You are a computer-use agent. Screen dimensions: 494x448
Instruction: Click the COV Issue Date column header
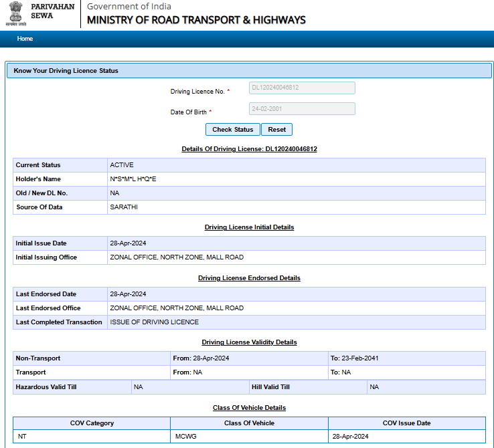(406, 423)
